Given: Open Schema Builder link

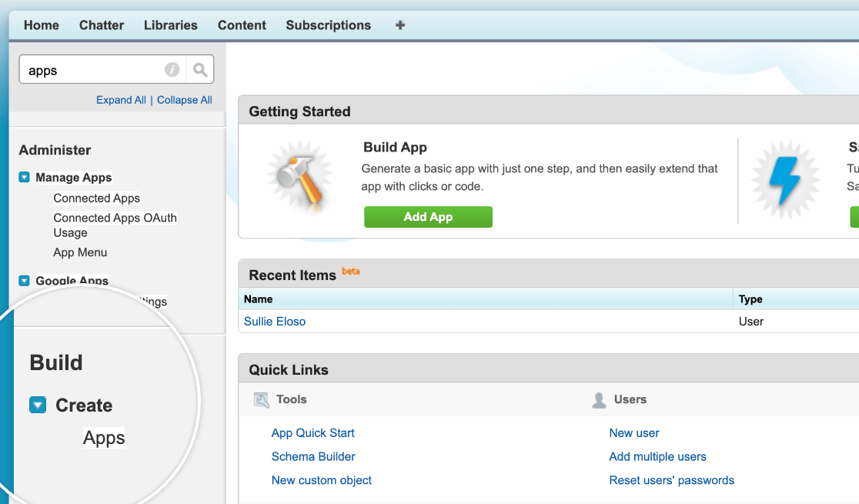Looking at the screenshot, I should [313, 456].
